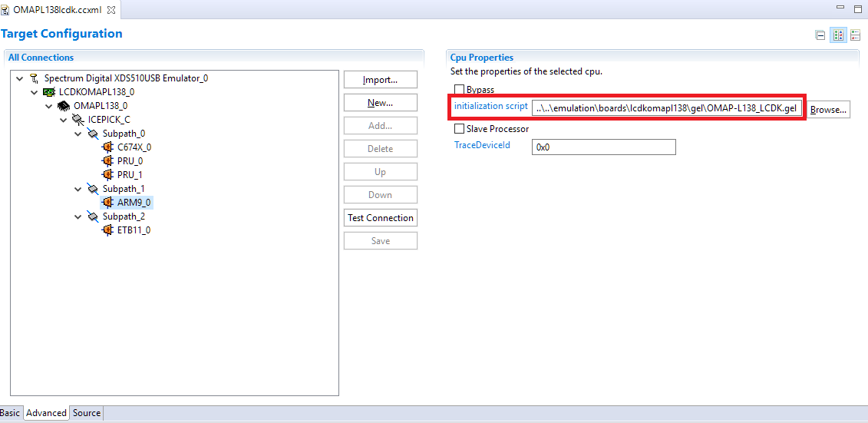The height and width of the screenshot is (423, 868).
Task: Click Browse... to pick initialization script
Action: click(828, 110)
